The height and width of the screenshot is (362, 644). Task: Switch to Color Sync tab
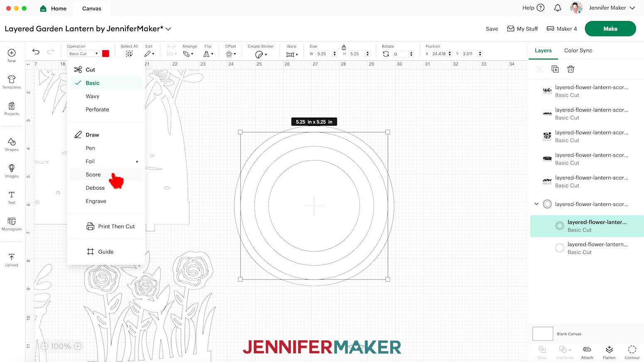pyautogui.click(x=578, y=50)
